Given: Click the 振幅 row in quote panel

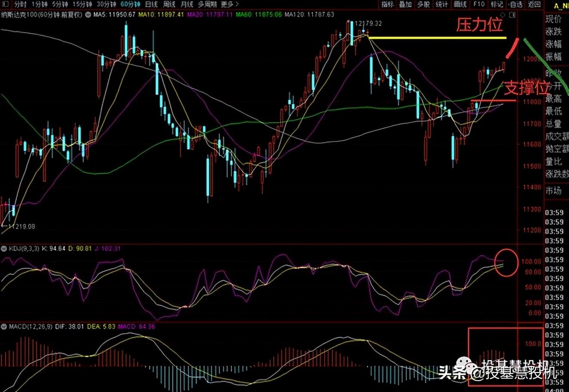Looking at the screenshot, I should coord(553,57).
